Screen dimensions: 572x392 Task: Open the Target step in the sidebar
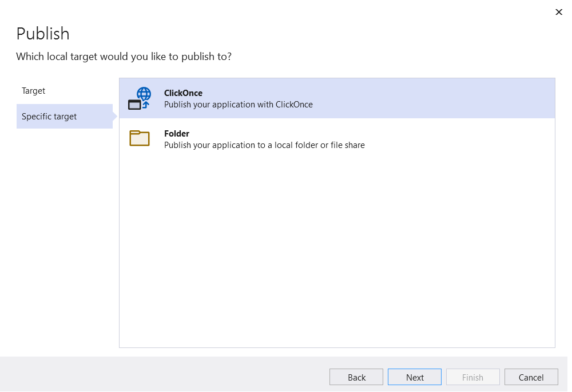click(33, 90)
